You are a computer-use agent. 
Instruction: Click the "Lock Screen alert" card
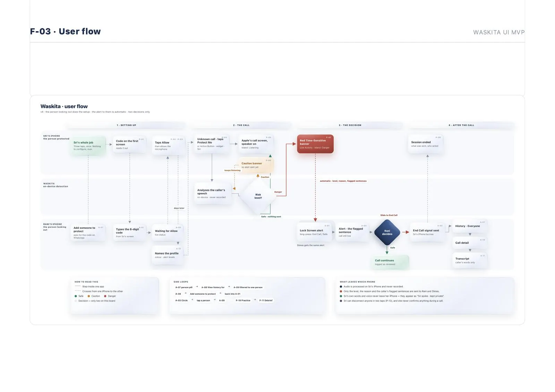tap(314, 232)
